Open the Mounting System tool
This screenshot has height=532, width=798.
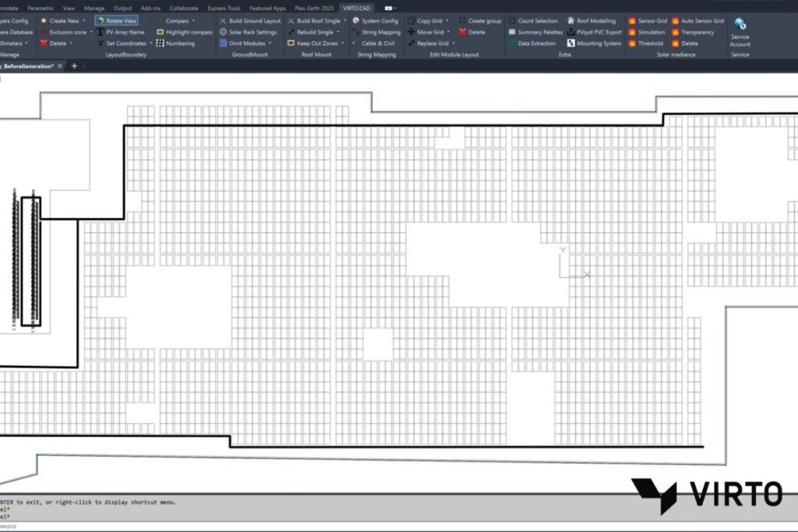click(x=595, y=44)
